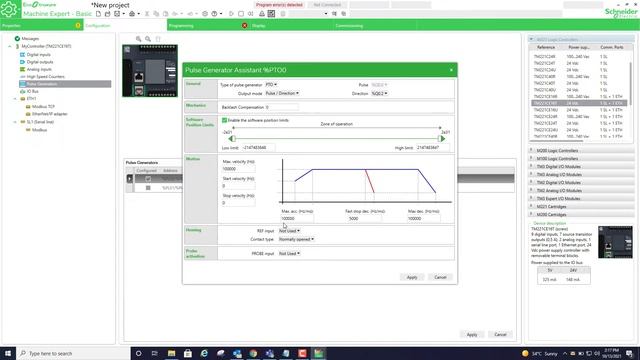Click the New project toolbar icon

98,13
